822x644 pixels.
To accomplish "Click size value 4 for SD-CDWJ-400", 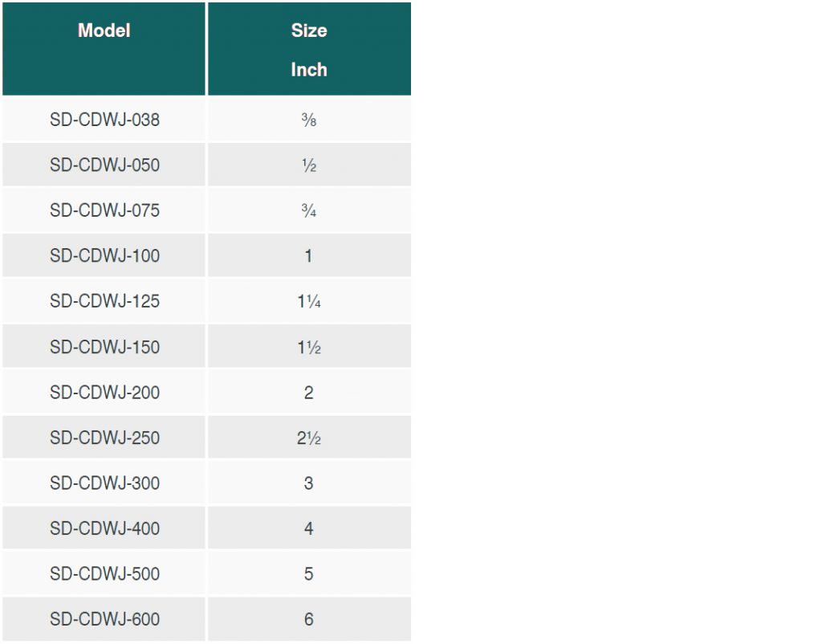I will tap(309, 528).
